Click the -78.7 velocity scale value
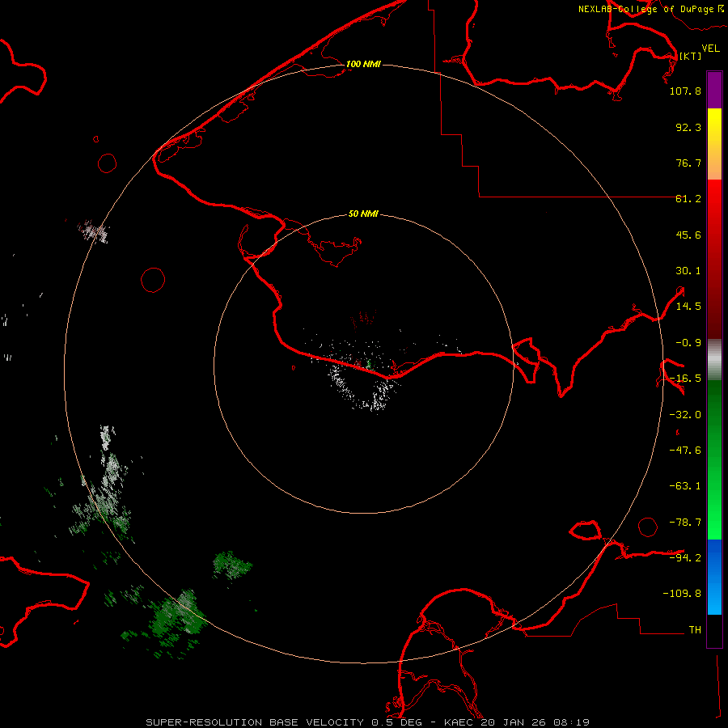The width and height of the screenshot is (728, 728). click(x=685, y=523)
